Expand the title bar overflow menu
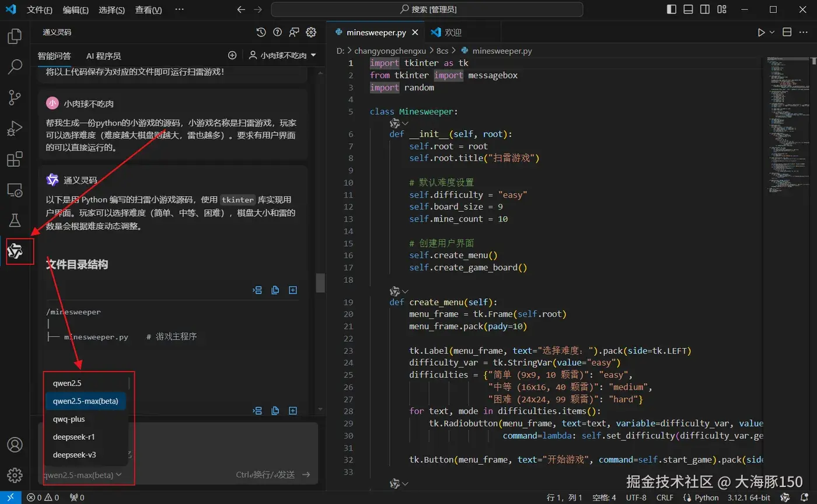Image resolution: width=817 pixels, height=504 pixels. click(179, 9)
